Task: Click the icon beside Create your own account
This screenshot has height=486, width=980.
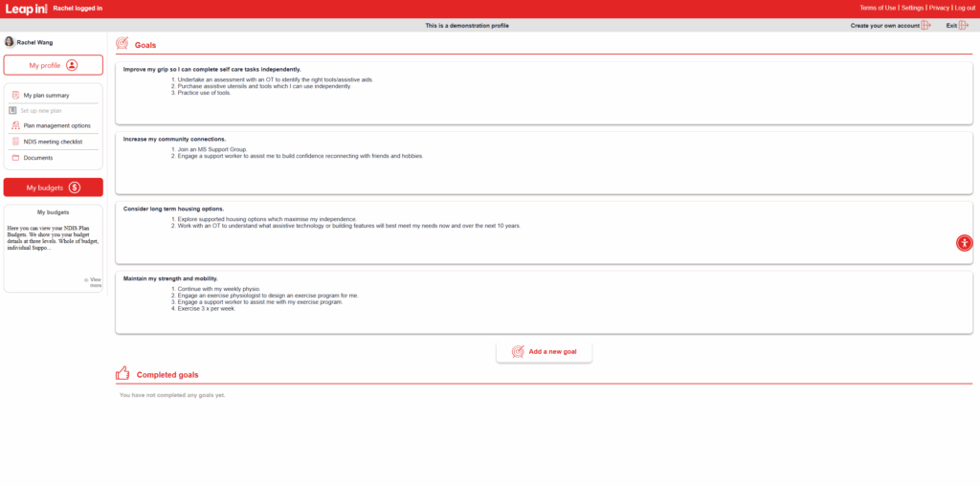Action: (925, 26)
